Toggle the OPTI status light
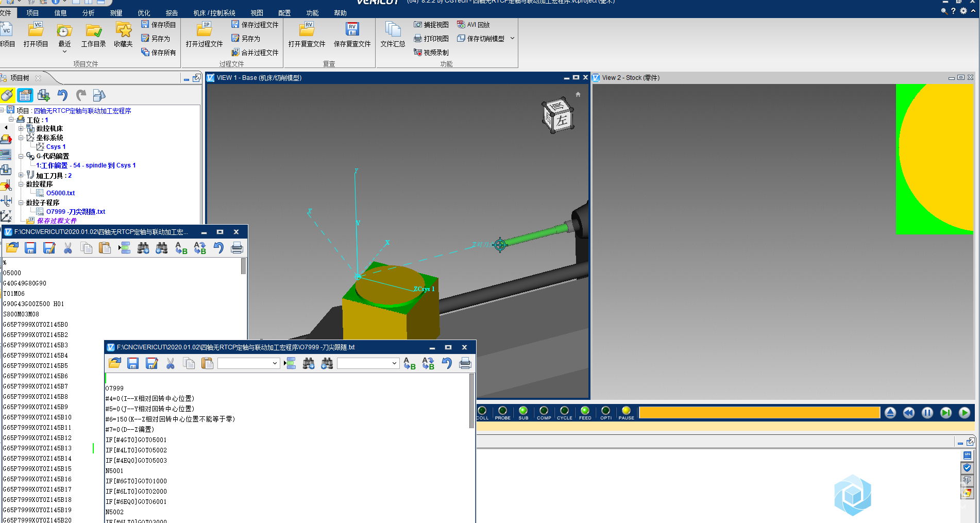This screenshot has width=980, height=523. [x=605, y=413]
